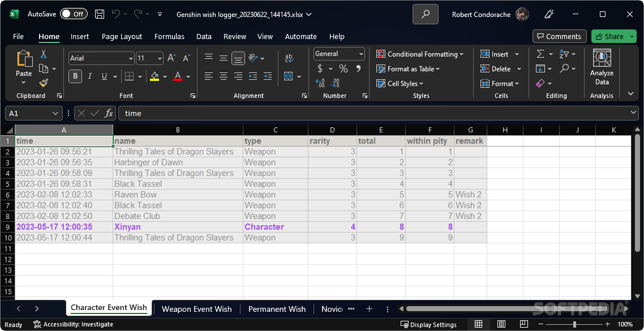The height and width of the screenshot is (331, 644).
Task: Click the Increase Decimal icon
Action: coord(320,83)
